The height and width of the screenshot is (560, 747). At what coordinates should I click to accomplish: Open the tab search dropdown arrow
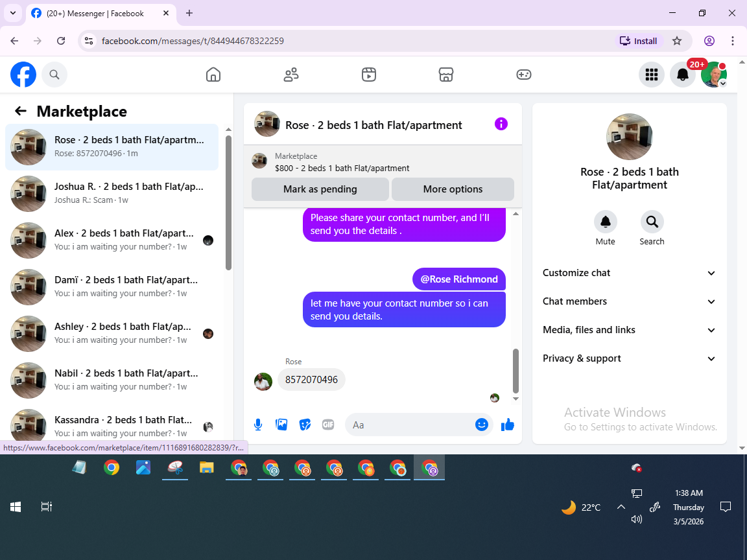point(13,13)
